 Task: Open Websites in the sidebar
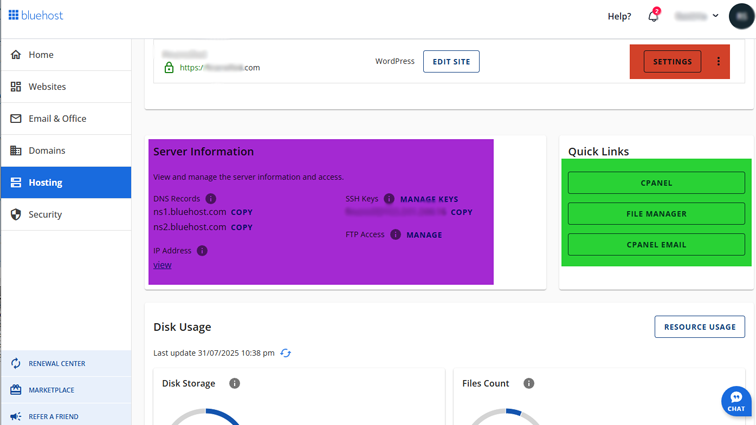coord(66,86)
